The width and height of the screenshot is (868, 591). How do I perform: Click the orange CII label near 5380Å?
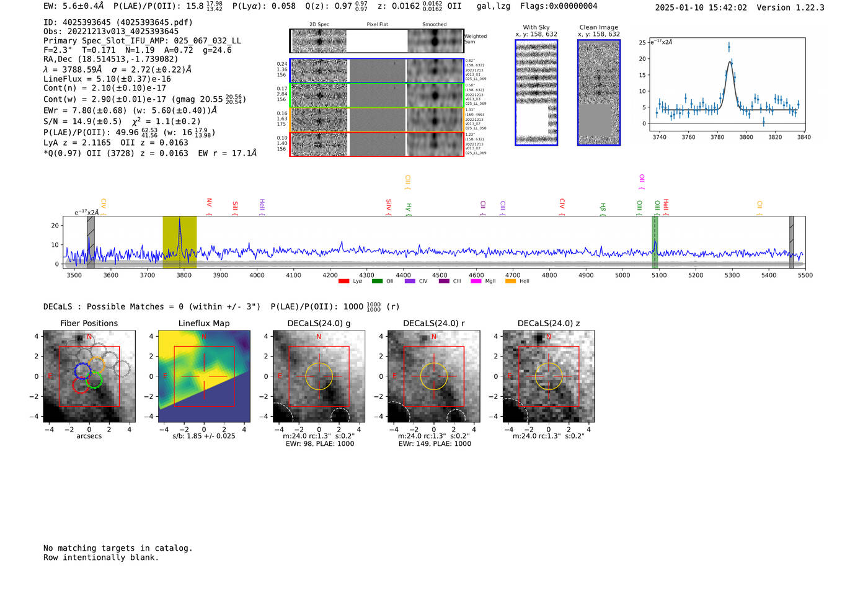click(759, 208)
